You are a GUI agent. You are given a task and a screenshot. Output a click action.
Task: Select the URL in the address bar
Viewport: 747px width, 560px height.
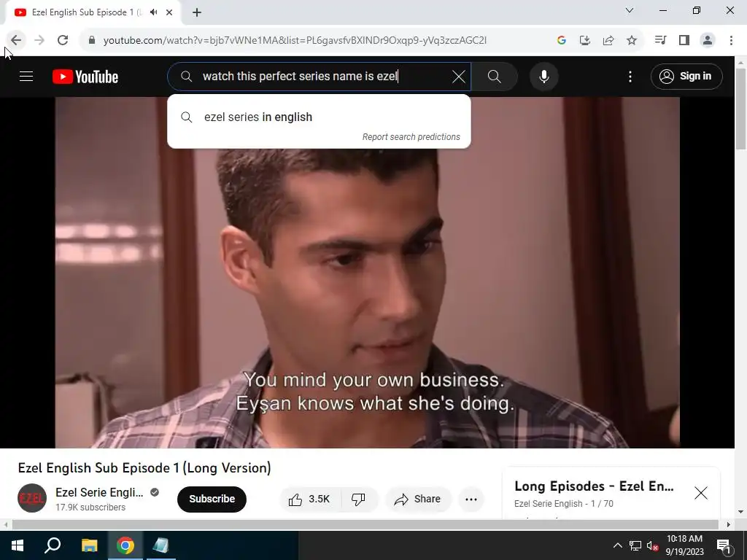[295, 41]
